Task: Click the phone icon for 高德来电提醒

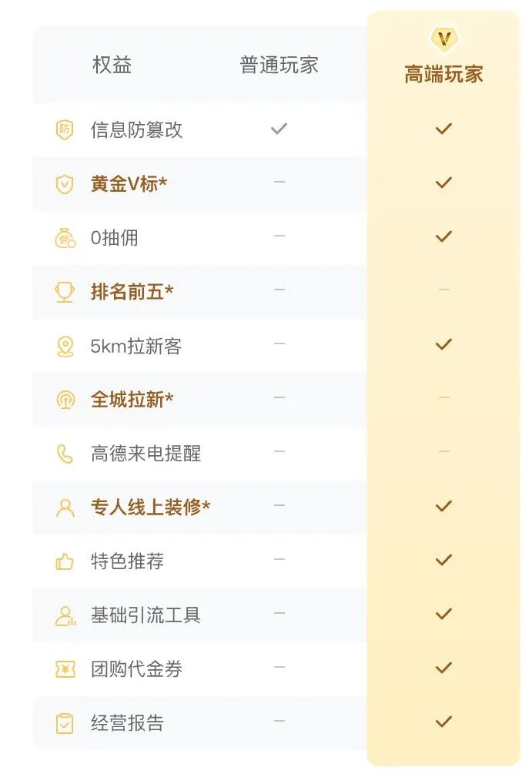Action: coord(65,454)
